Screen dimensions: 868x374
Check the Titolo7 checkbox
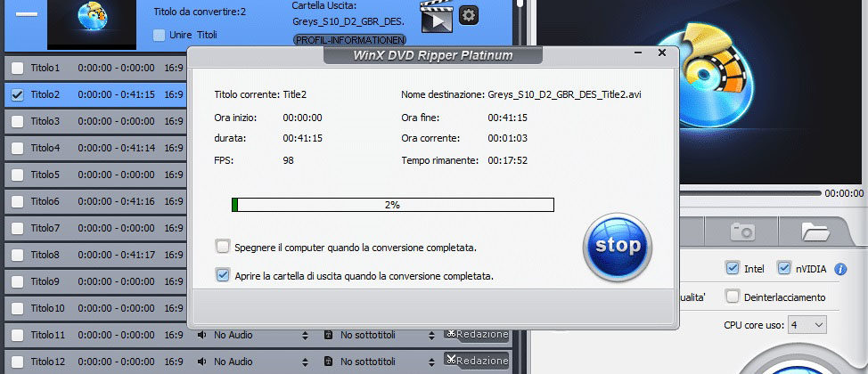click(18, 228)
